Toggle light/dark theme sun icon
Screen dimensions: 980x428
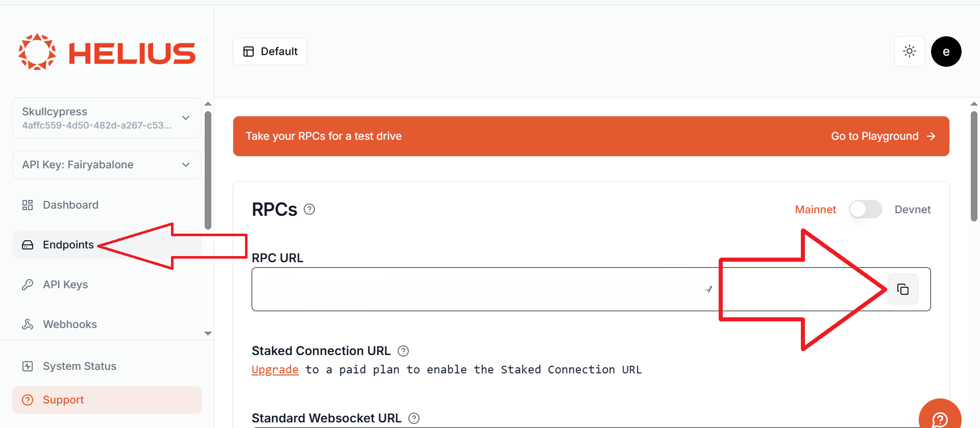click(x=909, y=52)
